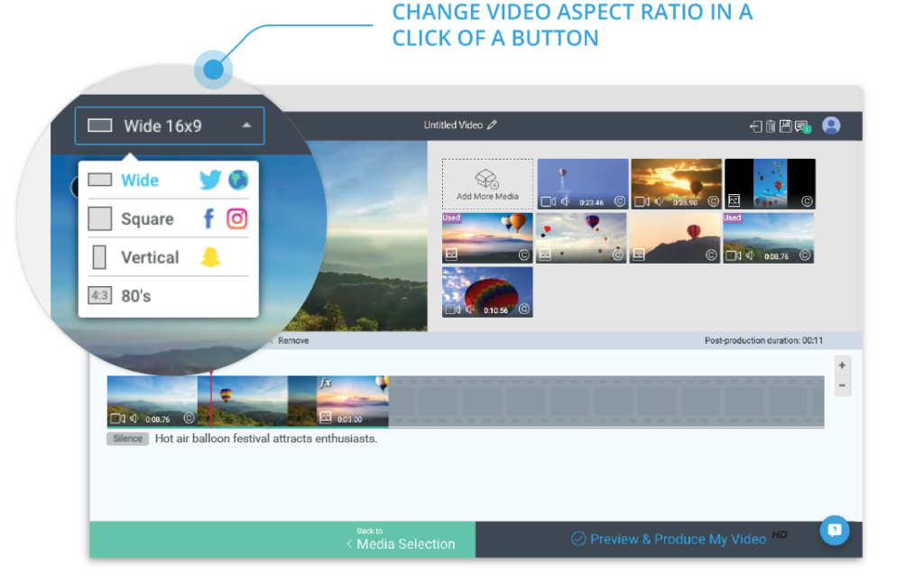The image size is (924, 575).
Task: Zoom out timeline with minus button
Action: [x=842, y=385]
